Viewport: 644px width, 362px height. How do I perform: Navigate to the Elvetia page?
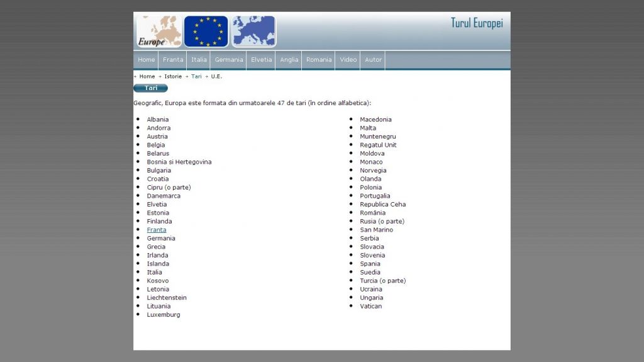[262, 60]
